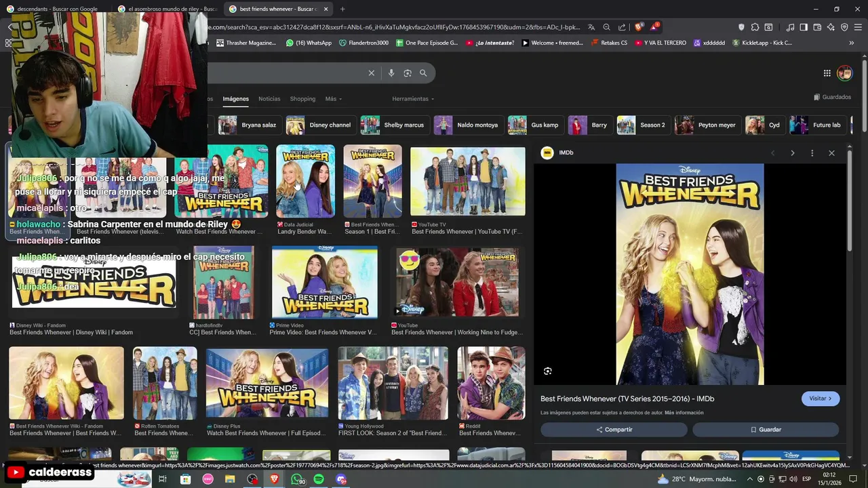Screen dimensions: 868x488
Task: Open the Google apps grid
Action: point(827,73)
